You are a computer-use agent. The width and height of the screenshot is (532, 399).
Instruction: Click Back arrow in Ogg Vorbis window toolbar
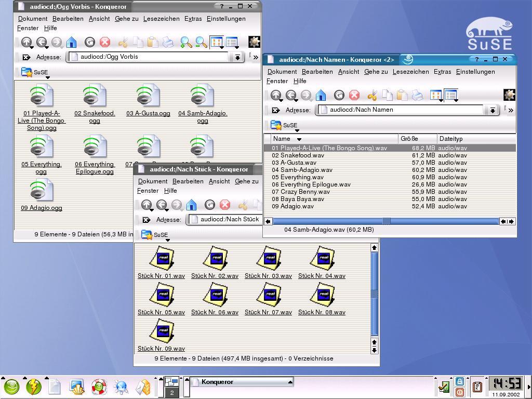(x=42, y=42)
